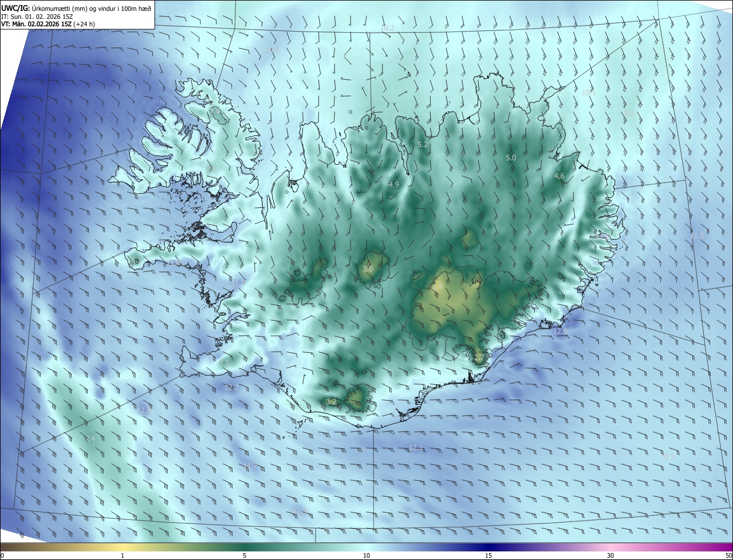Click the 5 tick on the color scale
Image resolution: width=733 pixels, height=560 pixels.
click(x=245, y=555)
